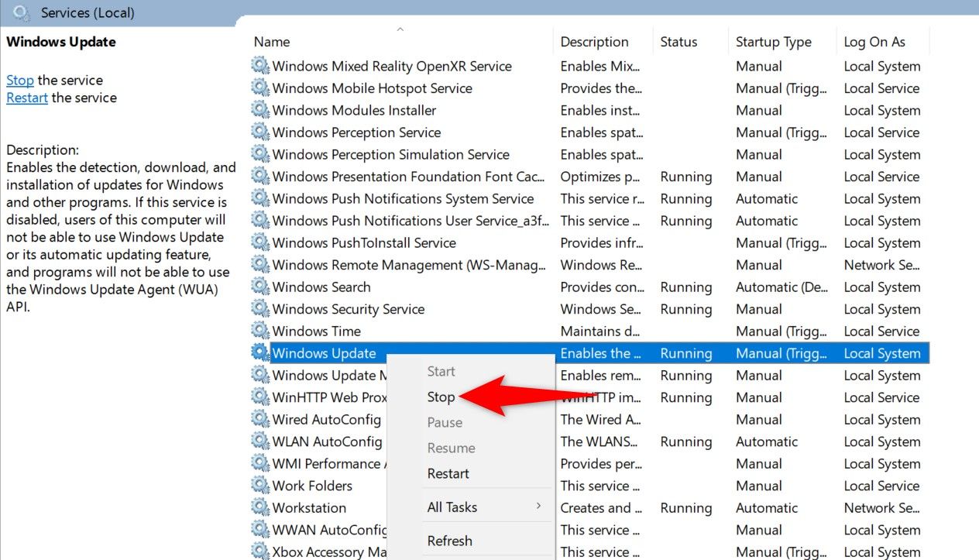
Task: Click the Services (Local) pane title
Action: [88, 12]
